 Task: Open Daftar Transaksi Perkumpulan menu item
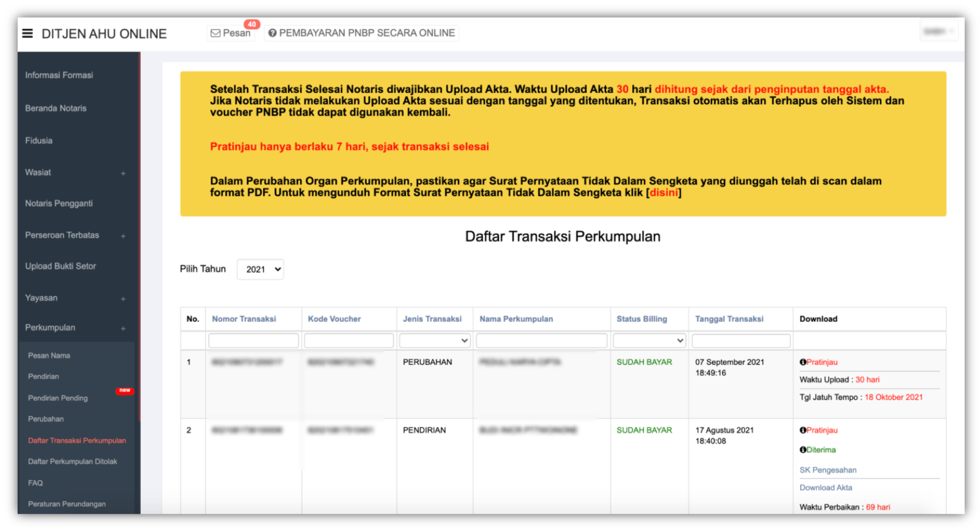[77, 441]
